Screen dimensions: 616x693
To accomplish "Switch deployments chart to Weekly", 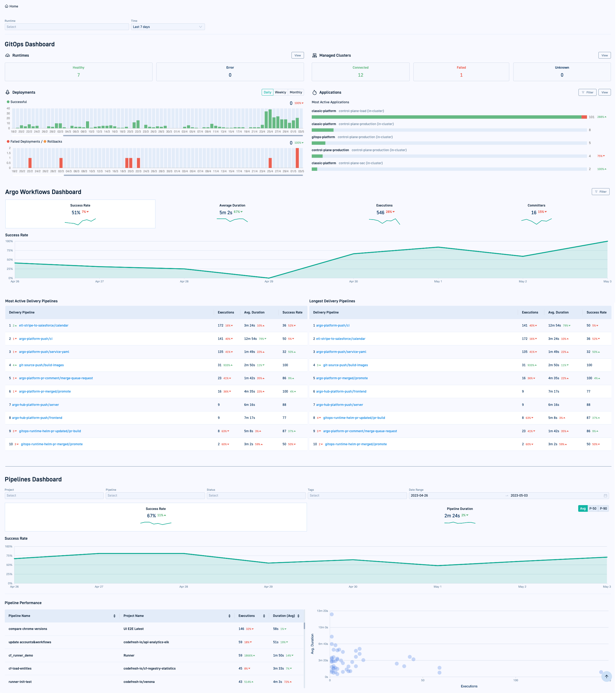I will point(280,92).
